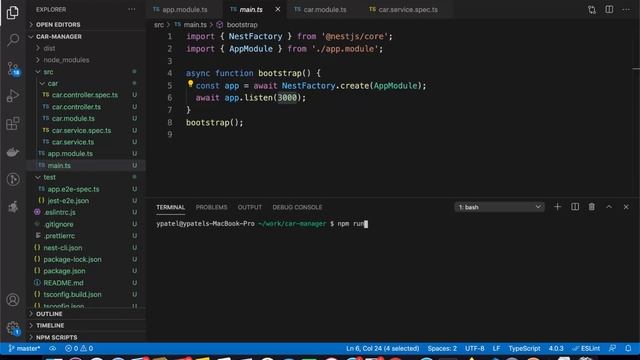Open the Source Control view
Image resolution: width=640 pixels, height=360 pixels.
(13, 68)
